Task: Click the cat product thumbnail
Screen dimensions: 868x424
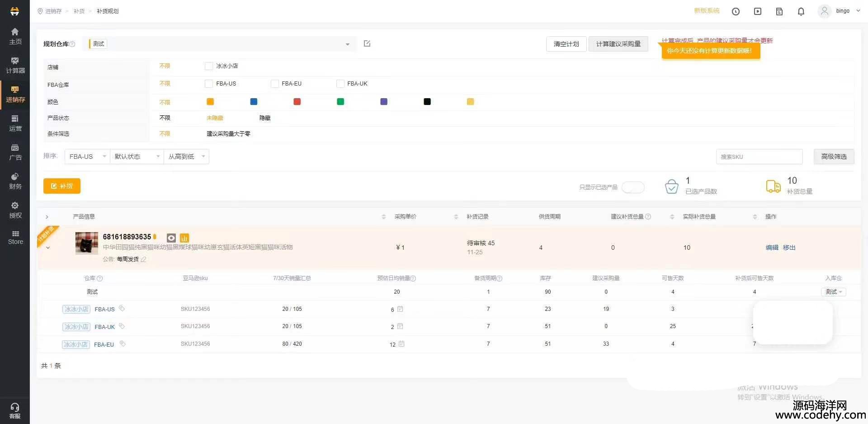Action: click(87, 243)
